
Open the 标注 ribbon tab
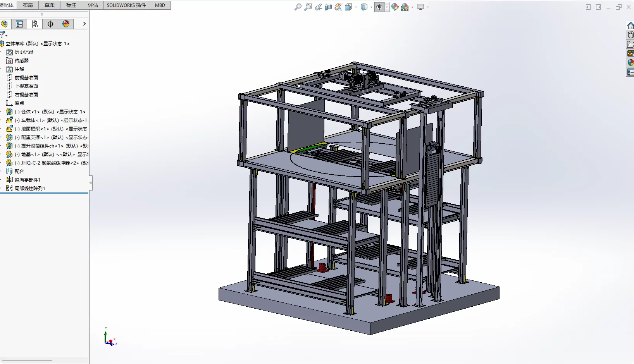[71, 5]
